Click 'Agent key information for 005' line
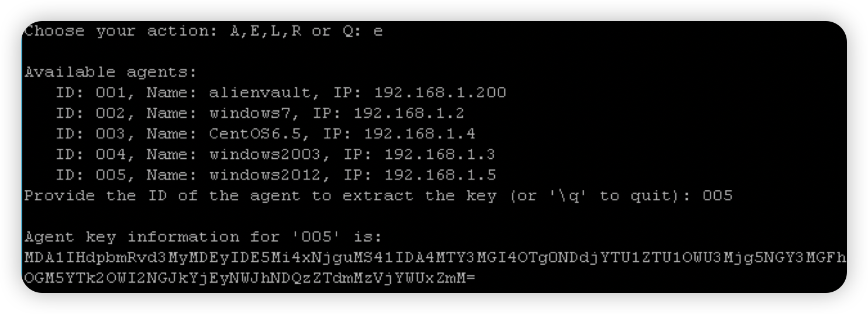Viewport: 868px width, 314px height. tap(203, 237)
